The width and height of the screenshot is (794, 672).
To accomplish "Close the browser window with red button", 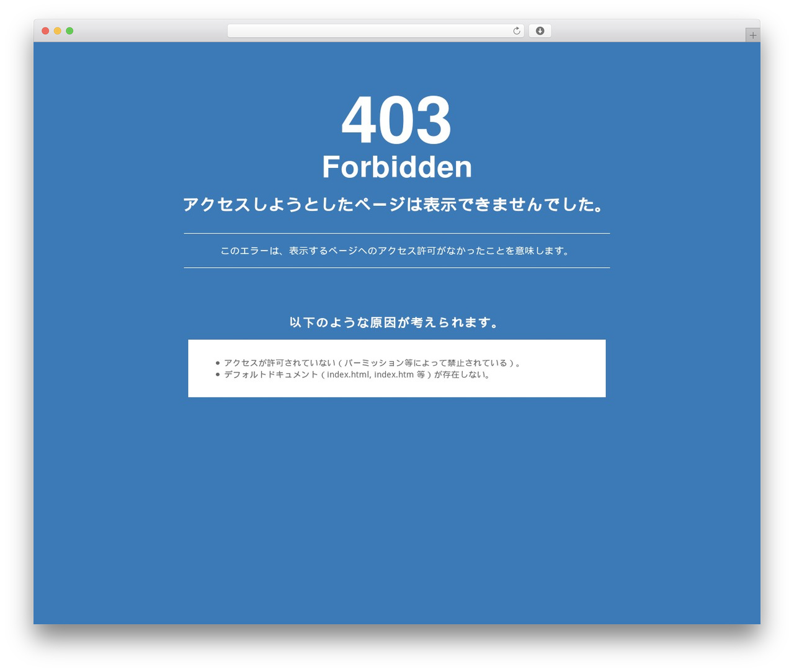I will [45, 31].
